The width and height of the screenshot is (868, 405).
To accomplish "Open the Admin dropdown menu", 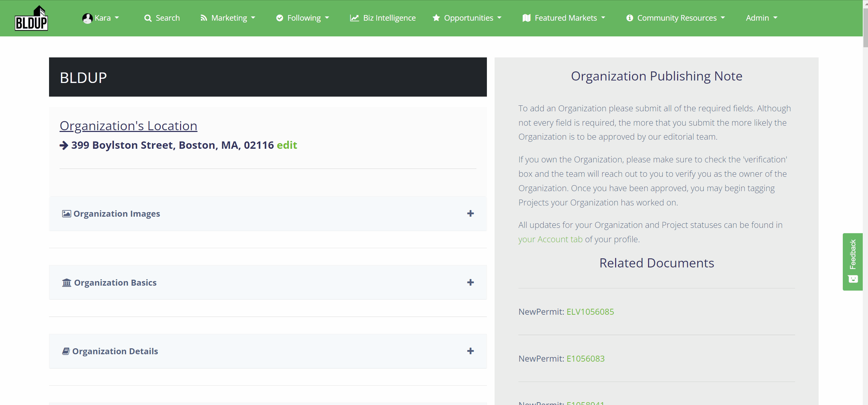I will click(x=761, y=18).
